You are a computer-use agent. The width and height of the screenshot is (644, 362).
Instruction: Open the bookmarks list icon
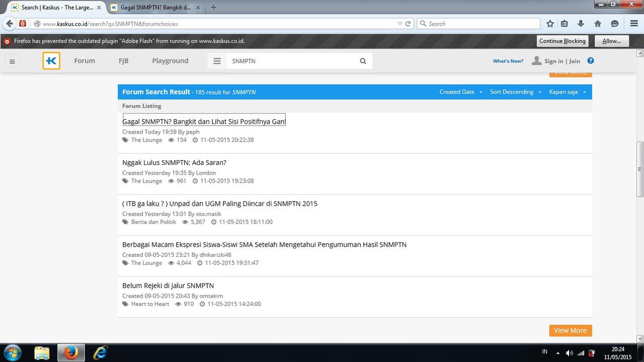click(x=565, y=24)
